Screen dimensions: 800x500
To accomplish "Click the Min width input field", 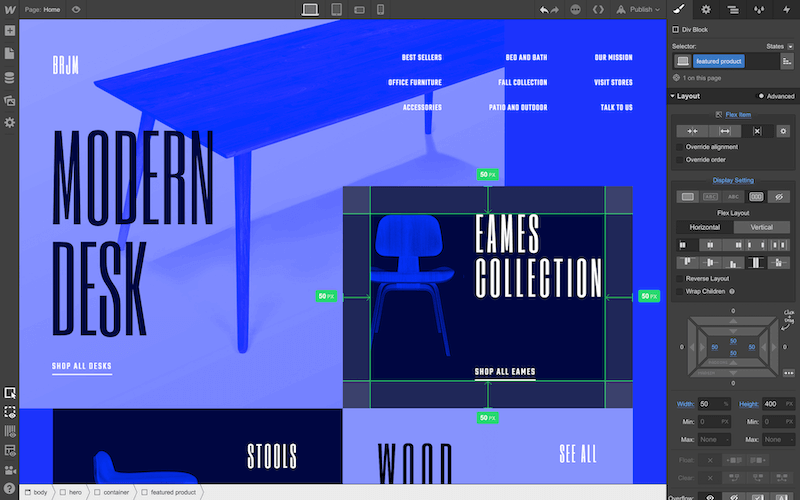I will coord(714,422).
